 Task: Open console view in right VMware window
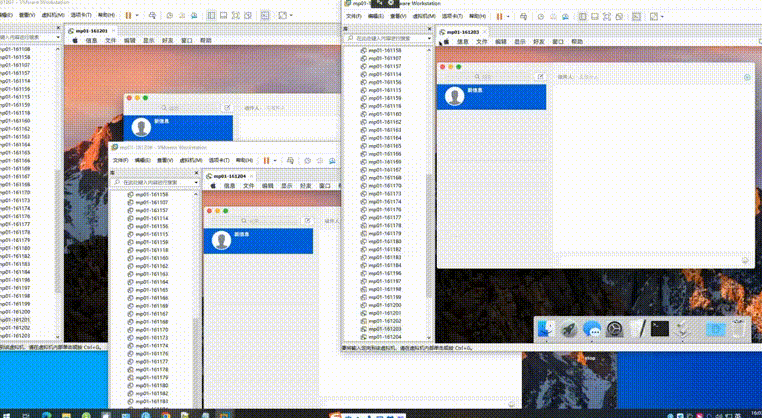tap(636, 17)
